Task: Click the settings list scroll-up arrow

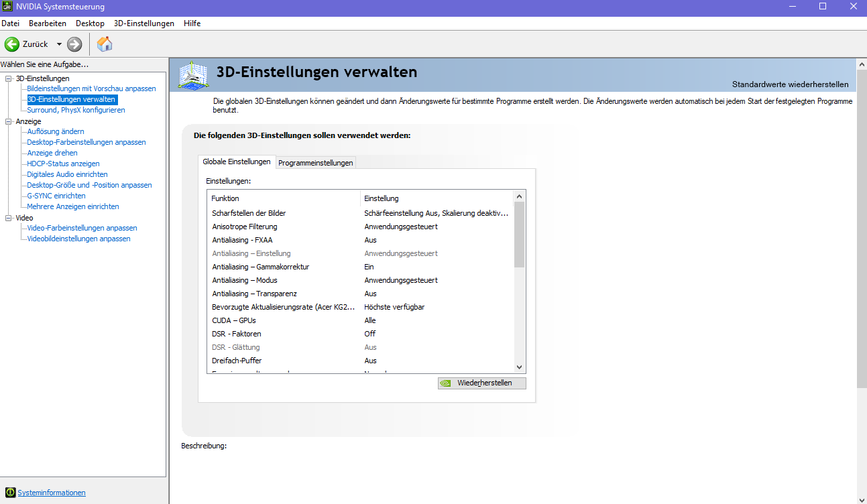Action: tap(519, 196)
